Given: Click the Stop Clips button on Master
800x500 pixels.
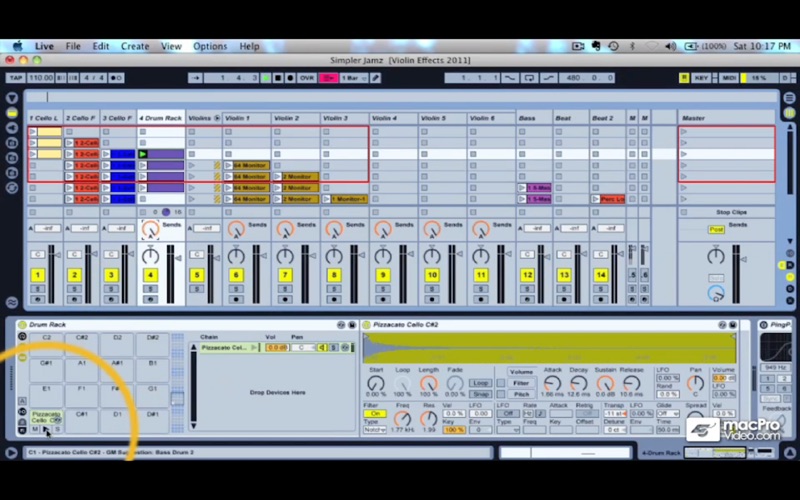Looking at the screenshot, I should pyautogui.click(x=729, y=212).
